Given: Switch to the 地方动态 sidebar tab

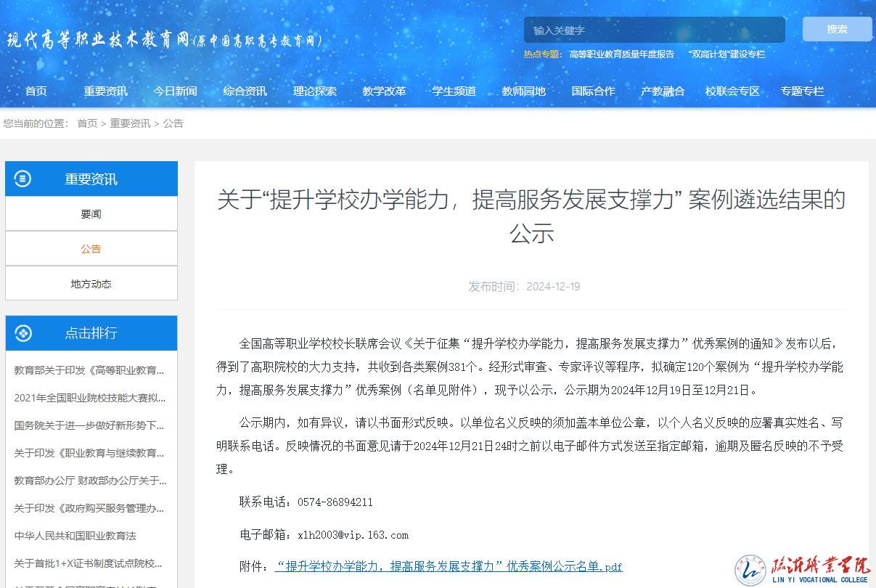Looking at the screenshot, I should coord(91,284).
